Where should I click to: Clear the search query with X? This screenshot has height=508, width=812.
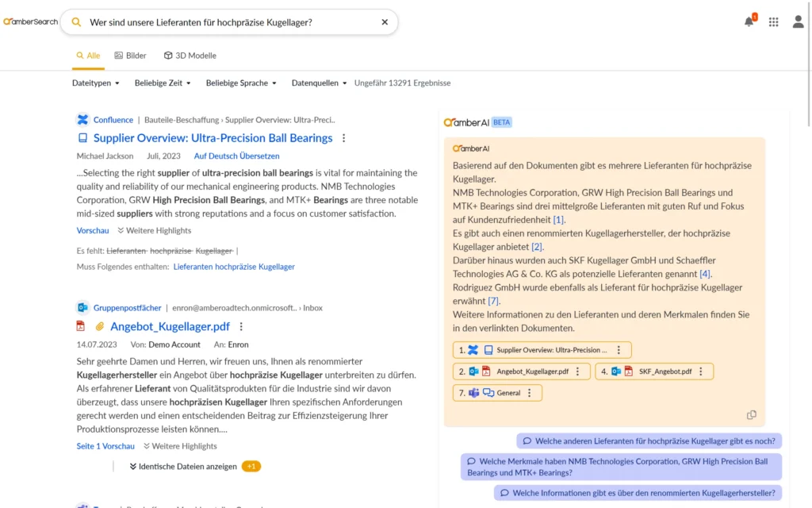385,22
